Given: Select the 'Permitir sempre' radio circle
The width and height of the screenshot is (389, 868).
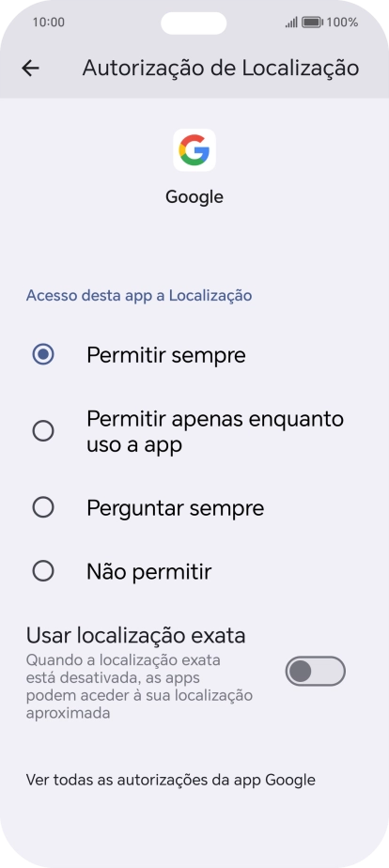Looking at the screenshot, I should [x=43, y=354].
